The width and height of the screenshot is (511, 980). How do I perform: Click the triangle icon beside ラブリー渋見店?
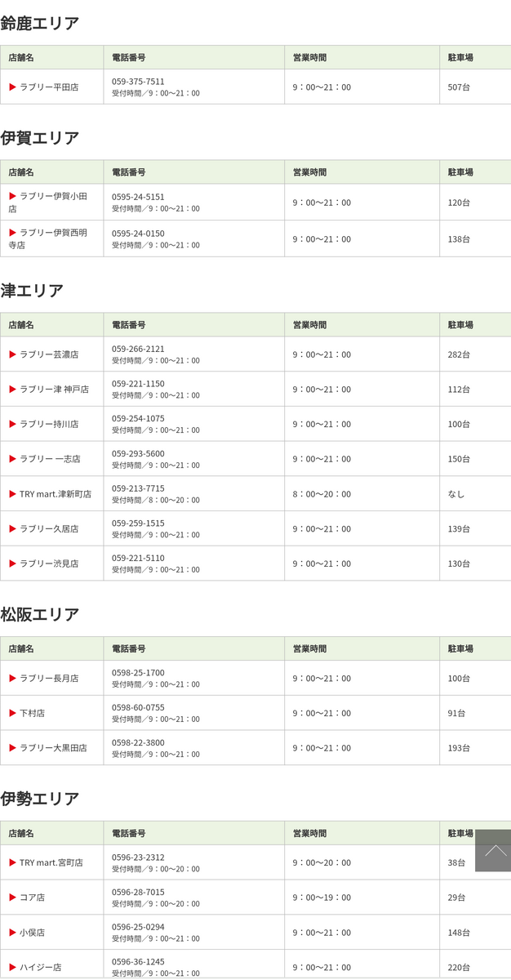tap(13, 563)
